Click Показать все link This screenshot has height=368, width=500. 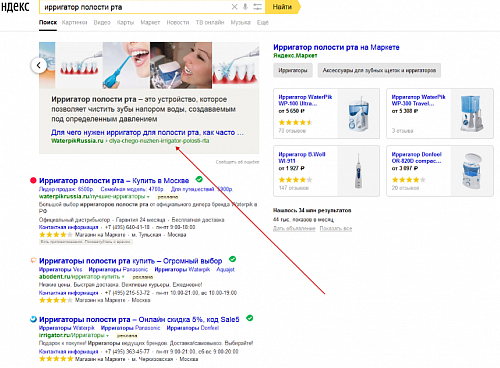(x=336, y=228)
